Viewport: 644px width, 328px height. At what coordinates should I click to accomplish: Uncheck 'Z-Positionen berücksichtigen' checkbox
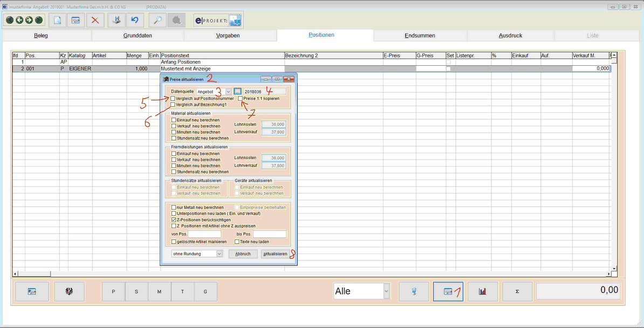(x=173, y=220)
